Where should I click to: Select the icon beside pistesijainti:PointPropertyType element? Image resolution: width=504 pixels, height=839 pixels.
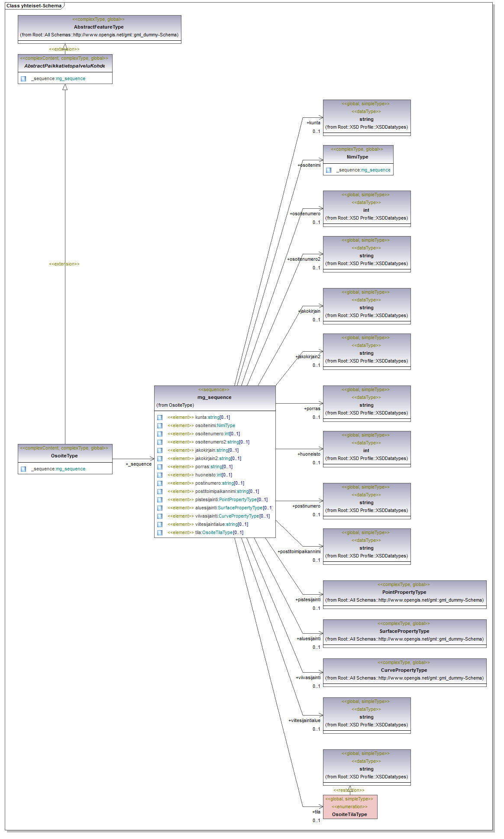click(x=160, y=500)
